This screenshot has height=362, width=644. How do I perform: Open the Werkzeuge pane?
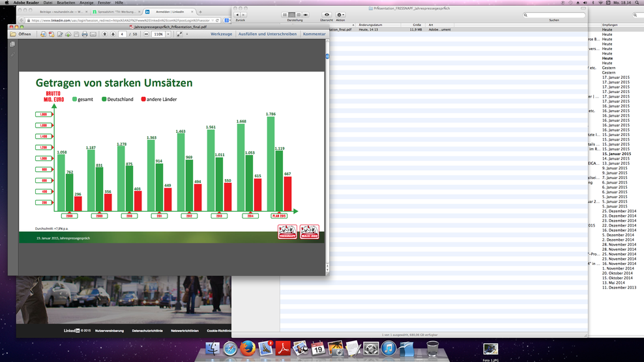tap(221, 34)
